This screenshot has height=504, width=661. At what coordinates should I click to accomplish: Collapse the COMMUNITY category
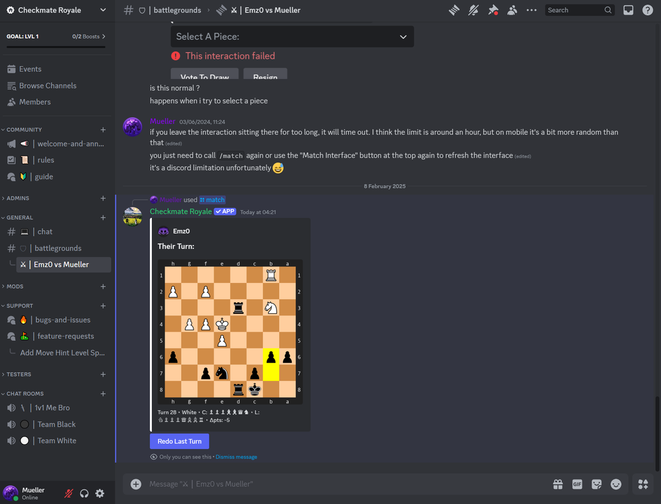coord(24,130)
